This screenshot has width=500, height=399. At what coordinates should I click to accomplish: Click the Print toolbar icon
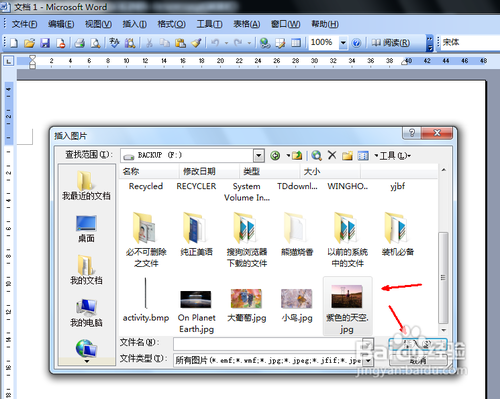click(x=80, y=43)
